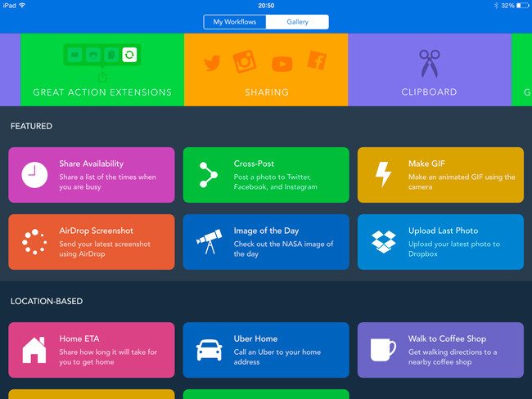The width and height of the screenshot is (532, 399).
Task: Click the telescope icon on Image of the Day
Action: pyautogui.click(x=209, y=241)
